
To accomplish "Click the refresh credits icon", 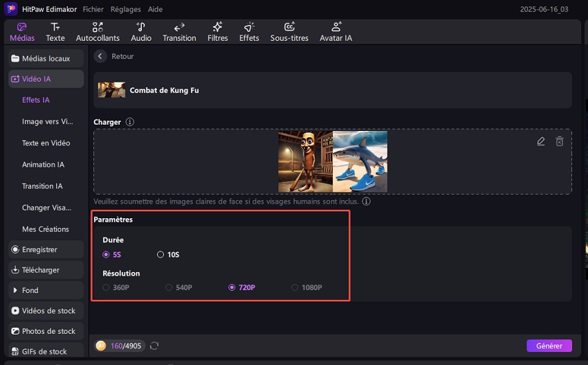I will [x=154, y=346].
